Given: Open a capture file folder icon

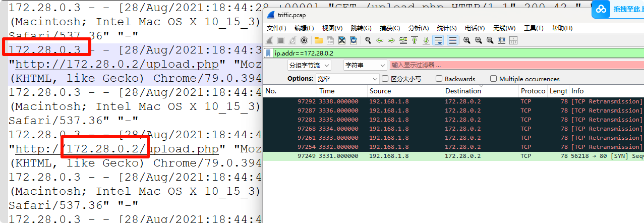Looking at the screenshot, I should (319, 40).
